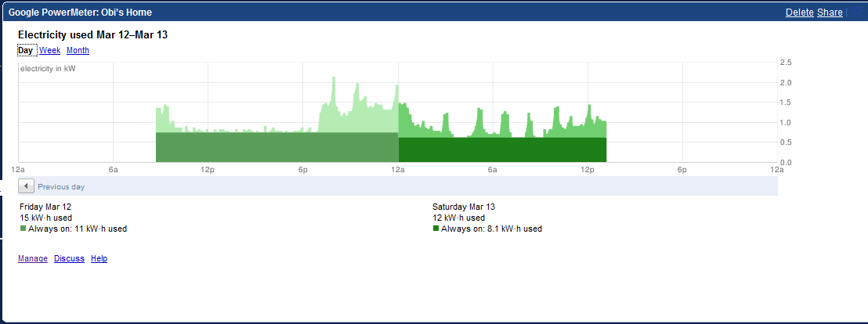
Task: Click the 0.5 value on the y-axis
Action: (x=786, y=142)
